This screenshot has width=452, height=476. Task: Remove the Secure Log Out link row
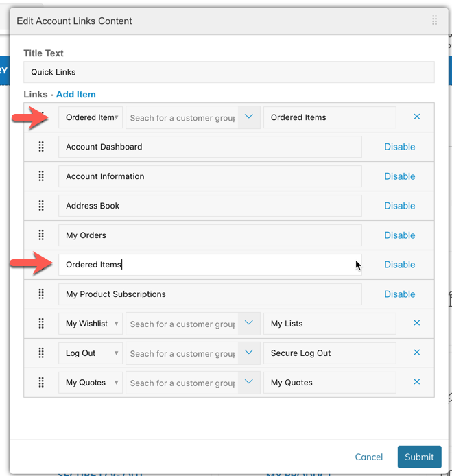click(417, 352)
